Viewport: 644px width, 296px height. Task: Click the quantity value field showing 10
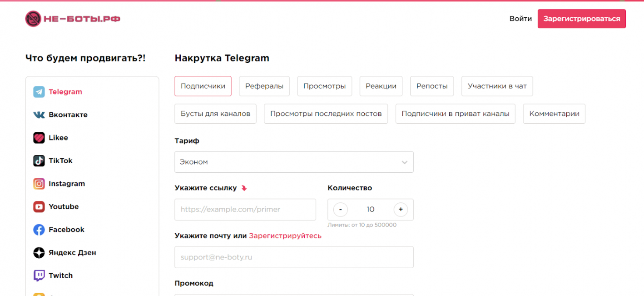click(371, 210)
